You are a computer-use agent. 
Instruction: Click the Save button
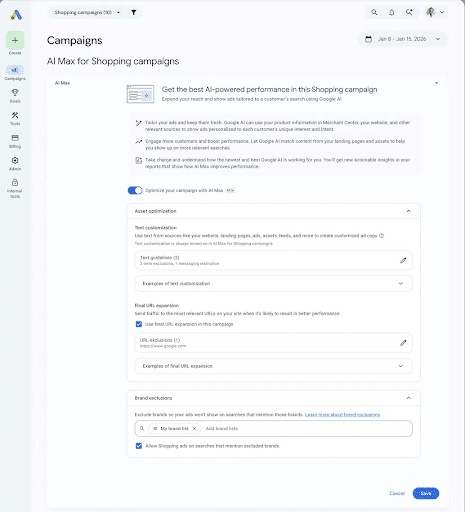426,493
